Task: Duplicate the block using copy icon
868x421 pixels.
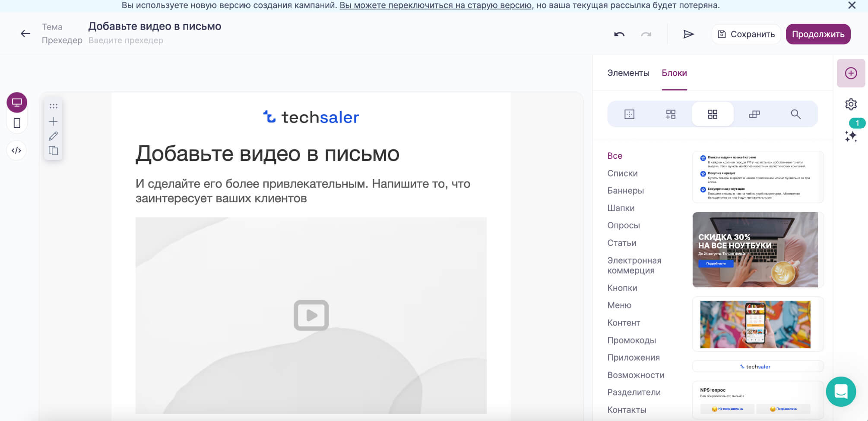Action: click(53, 151)
